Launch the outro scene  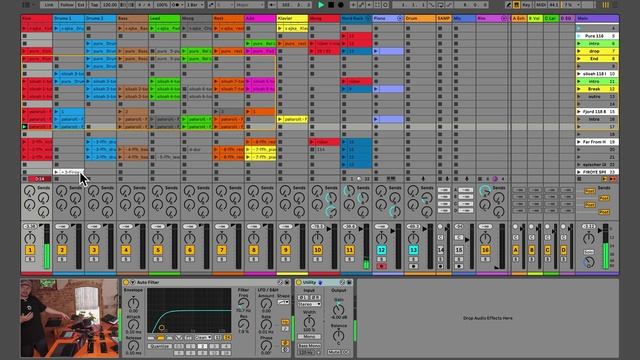click(x=579, y=97)
